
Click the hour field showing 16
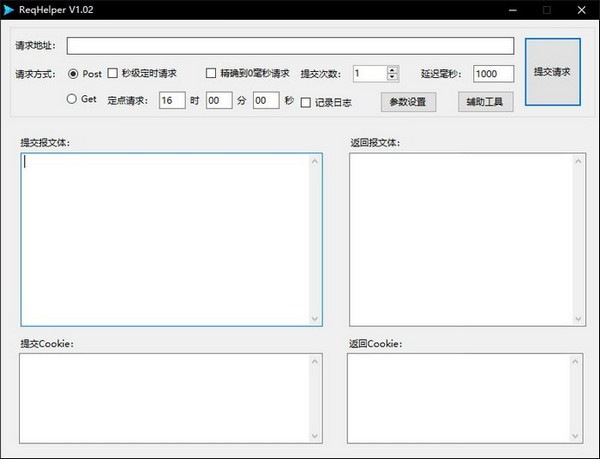tap(172, 100)
